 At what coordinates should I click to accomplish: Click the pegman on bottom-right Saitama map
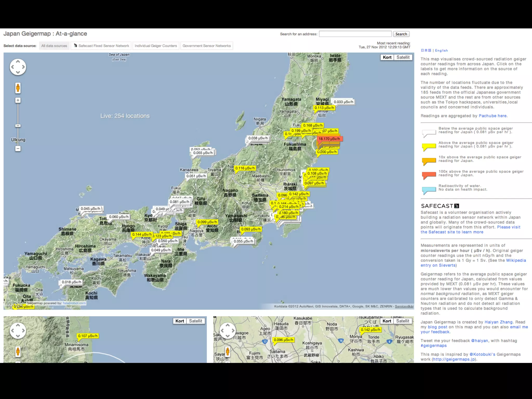coord(228,351)
